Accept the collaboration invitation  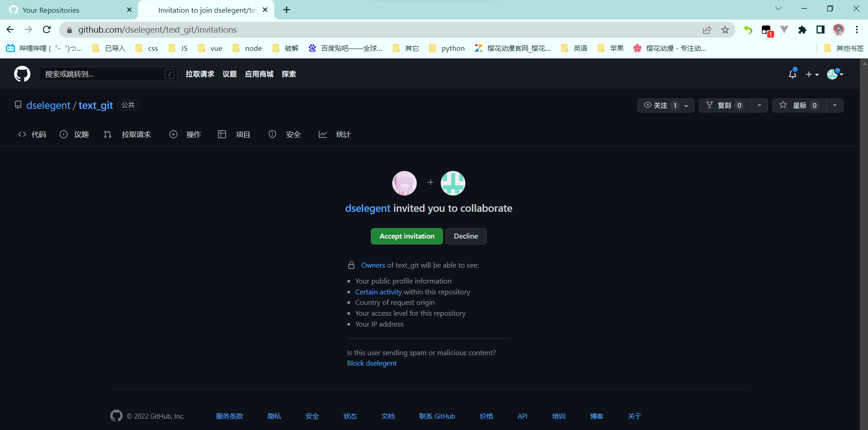point(407,236)
